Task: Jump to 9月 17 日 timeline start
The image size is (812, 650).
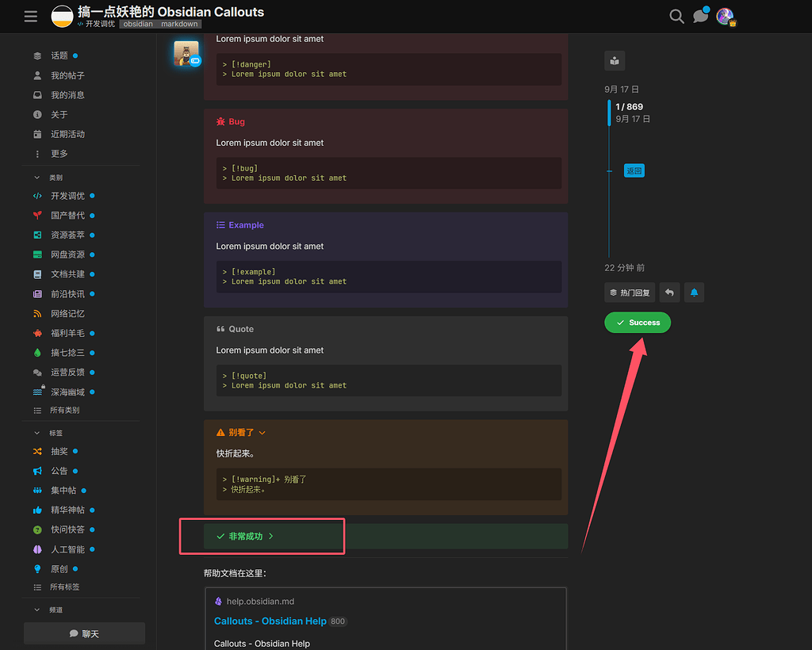Action: [x=622, y=90]
